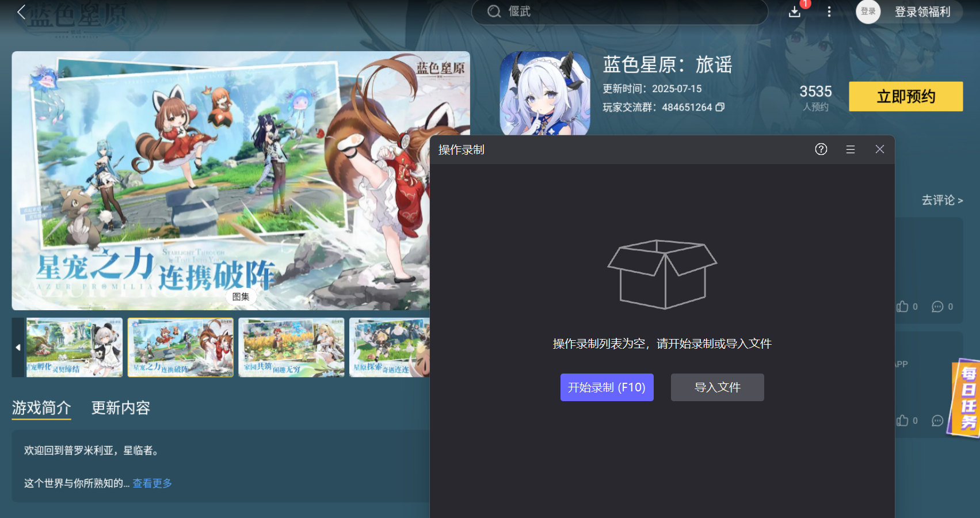The image size is (980, 518).
Task: Open the downloads icon with badge
Action: click(795, 12)
